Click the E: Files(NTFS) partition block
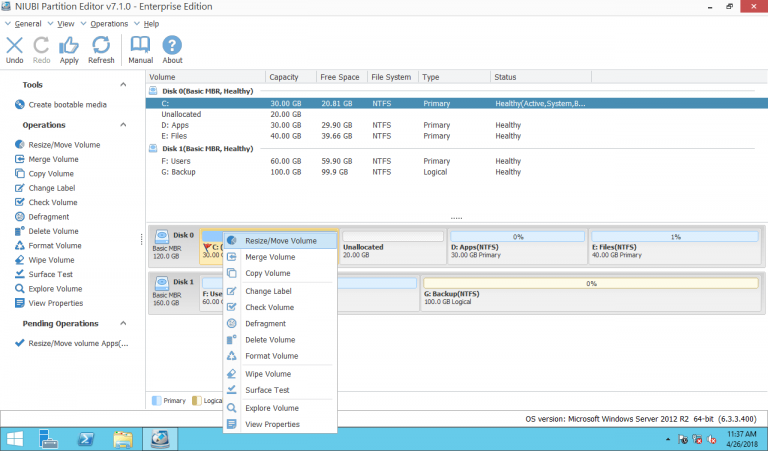Screen dimensions: 768x451 (674, 247)
